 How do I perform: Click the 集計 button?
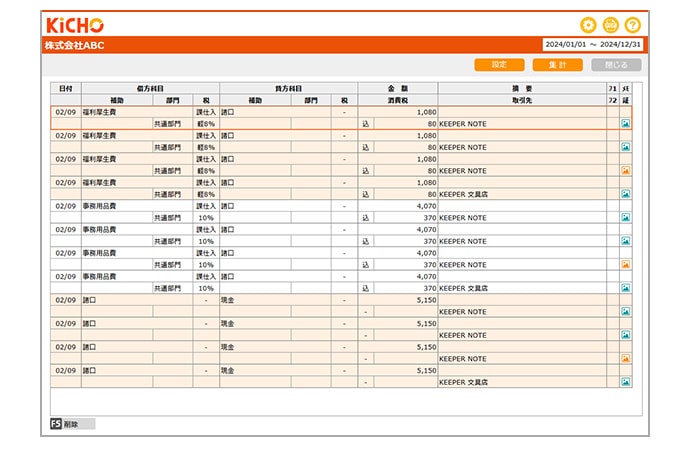coord(558,65)
